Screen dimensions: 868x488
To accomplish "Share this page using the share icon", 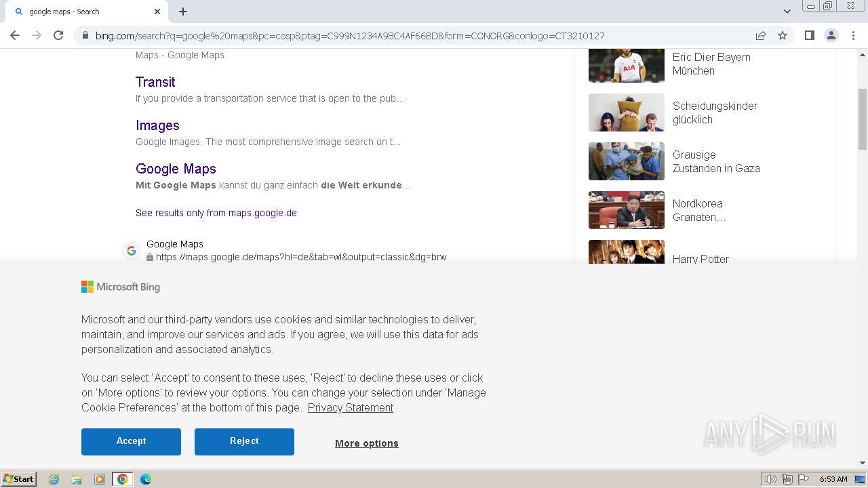I will [761, 35].
